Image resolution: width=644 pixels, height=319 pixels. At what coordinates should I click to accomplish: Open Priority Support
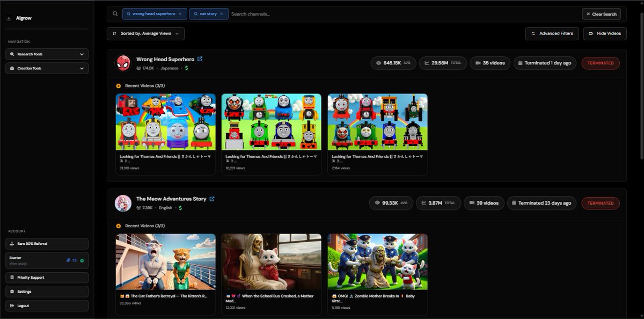click(x=47, y=278)
